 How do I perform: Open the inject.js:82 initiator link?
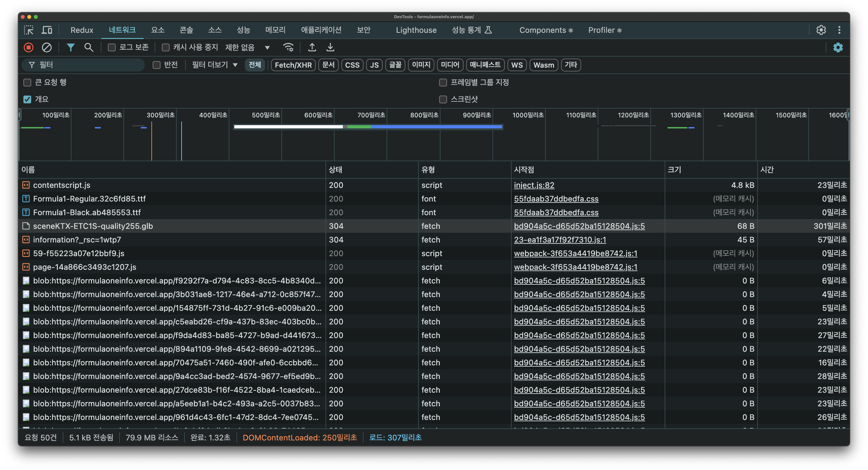coord(534,185)
